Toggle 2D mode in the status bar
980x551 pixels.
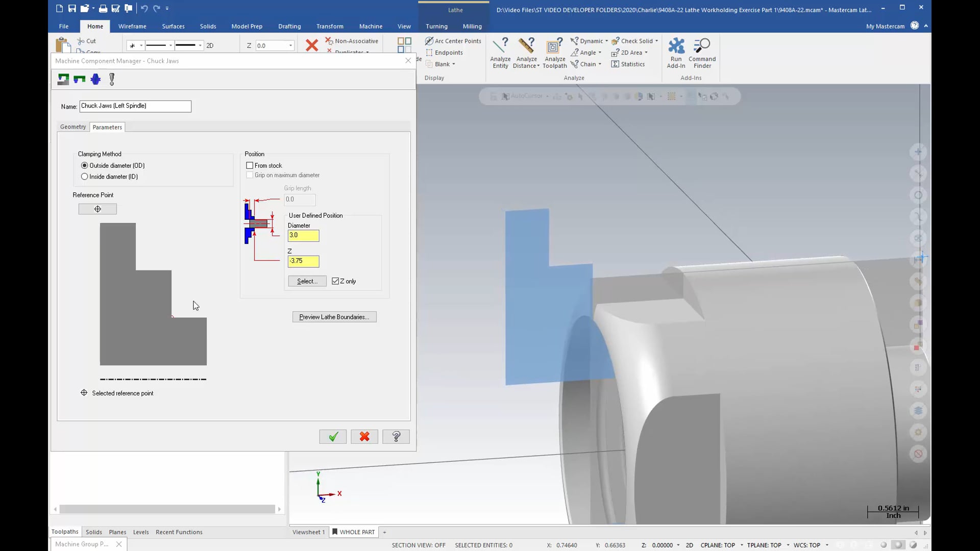(690, 545)
